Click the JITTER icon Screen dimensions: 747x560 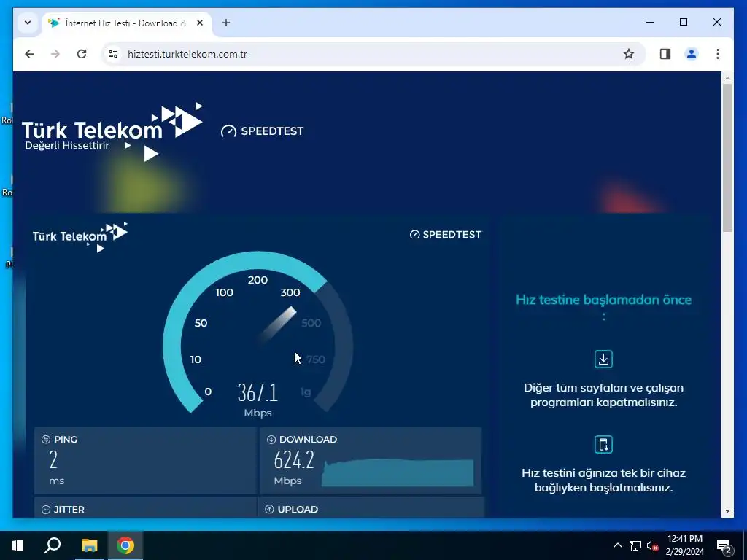pyautogui.click(x=46, y=510)
